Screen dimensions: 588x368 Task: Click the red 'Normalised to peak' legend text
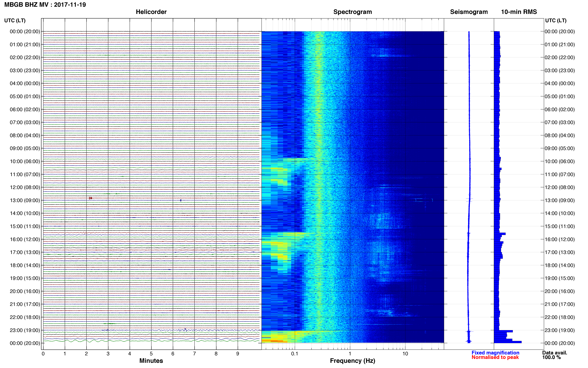[x=495, y=357]
